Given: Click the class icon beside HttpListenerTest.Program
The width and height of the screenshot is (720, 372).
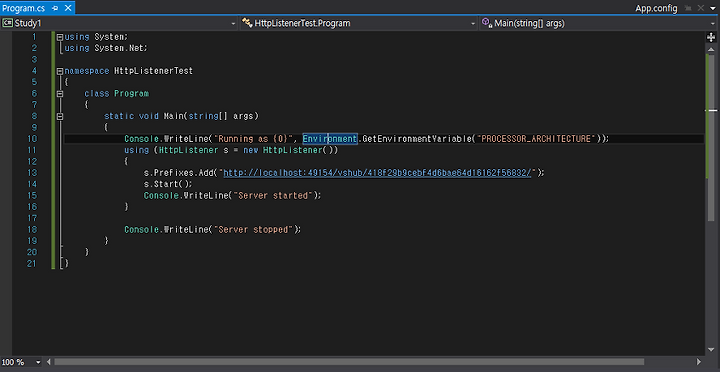Looking at the screenshot, I should (247, 23).
